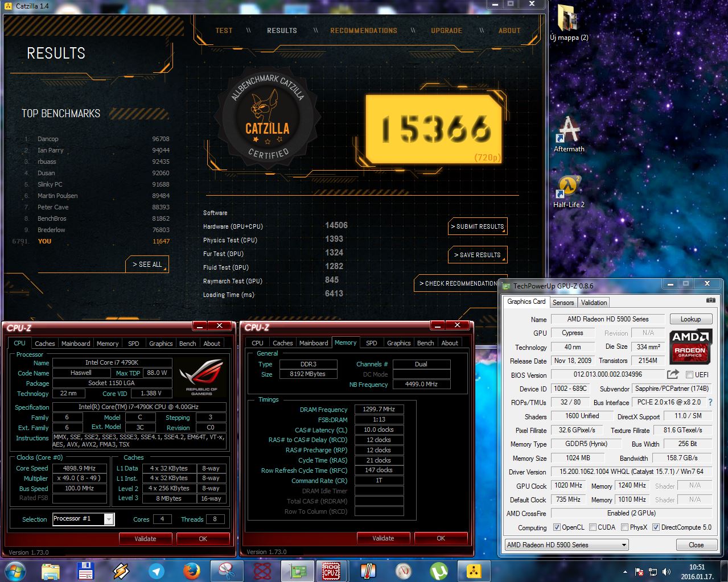Click DRAM Frequency value 1299.7 MHz
This screenshot has height=582, width=728.
(x=379, y=409)
